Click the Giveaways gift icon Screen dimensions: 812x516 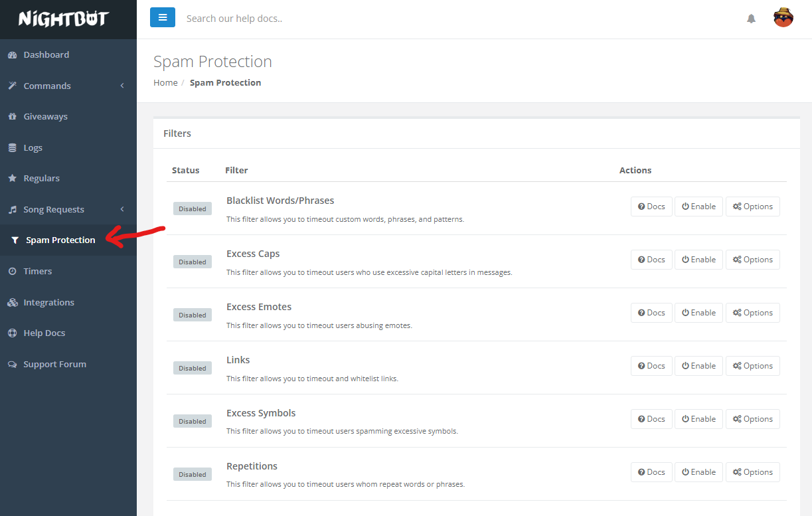[x=12, y=117]
